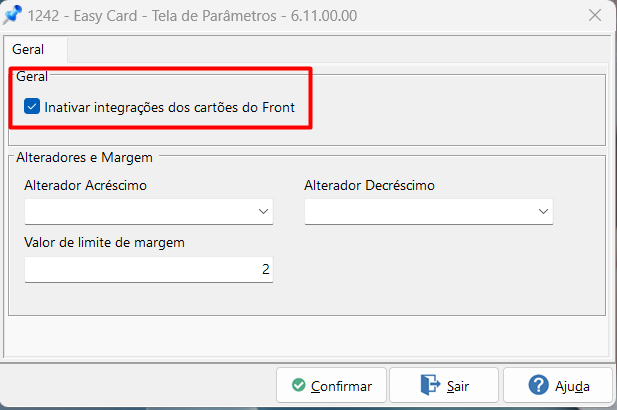Close the Tela de Parâmetros window
Viewport: 617px width, 410px height.
click(x=594, y=15)
